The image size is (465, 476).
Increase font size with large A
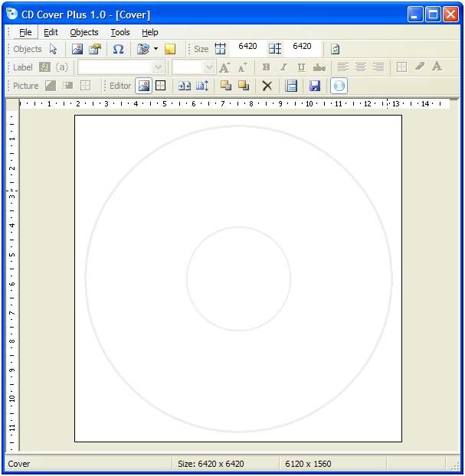224,67
